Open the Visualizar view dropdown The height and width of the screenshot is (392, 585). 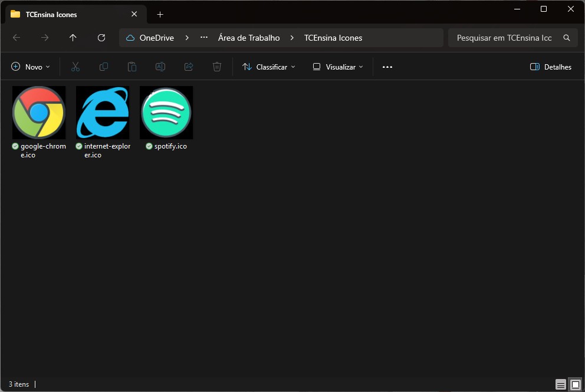[x=338, y=67]
